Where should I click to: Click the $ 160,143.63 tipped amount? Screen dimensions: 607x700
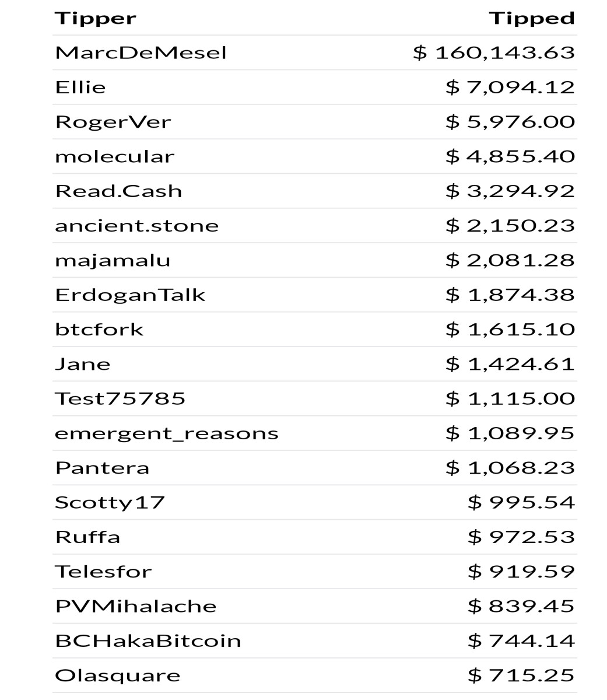tap(494, 53)
